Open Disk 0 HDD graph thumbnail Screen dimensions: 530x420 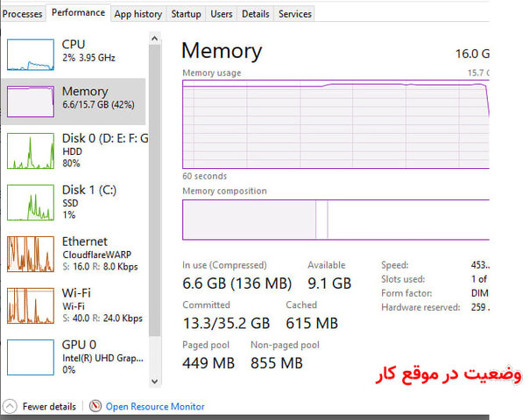30,150
